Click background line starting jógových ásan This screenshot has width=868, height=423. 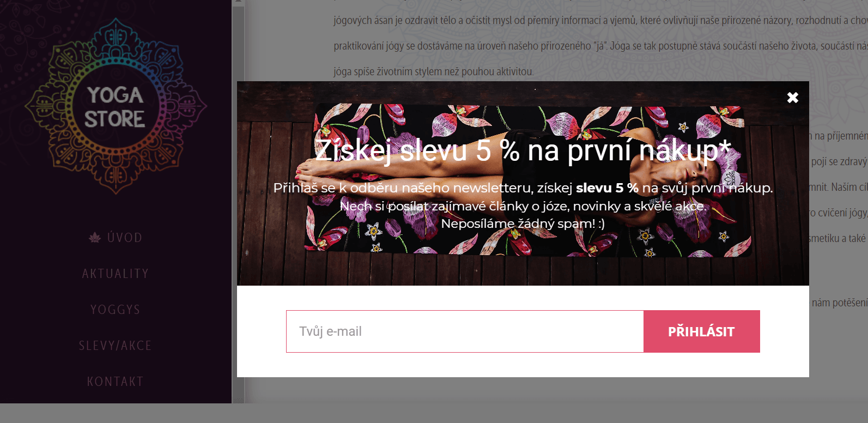coord(600,20)
